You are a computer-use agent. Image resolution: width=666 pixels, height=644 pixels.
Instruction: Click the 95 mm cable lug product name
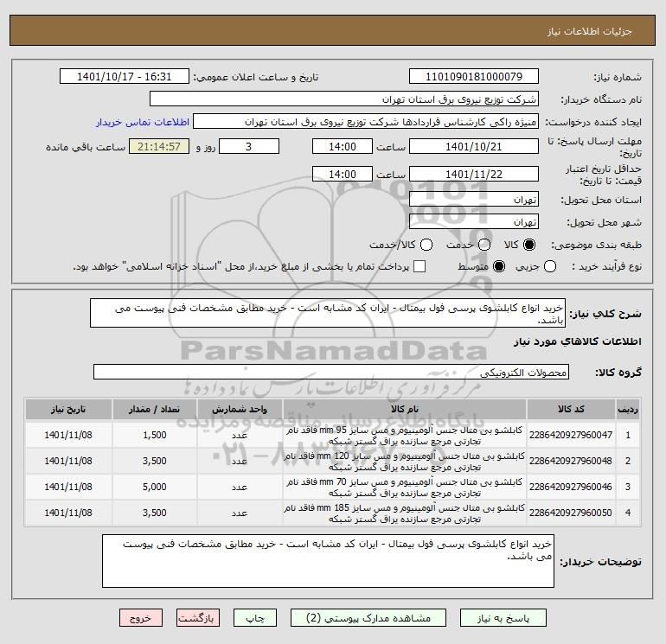coord(405,436)
